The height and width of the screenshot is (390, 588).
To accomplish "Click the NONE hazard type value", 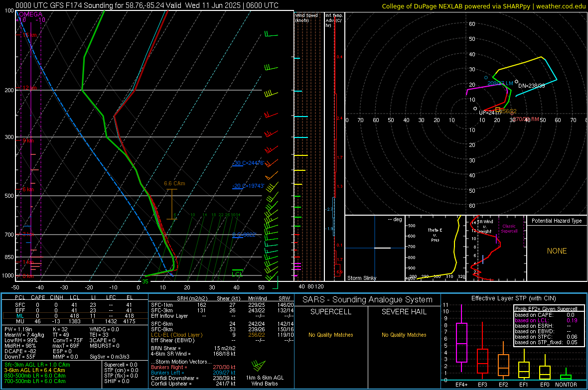I will (x=557, y=251).
